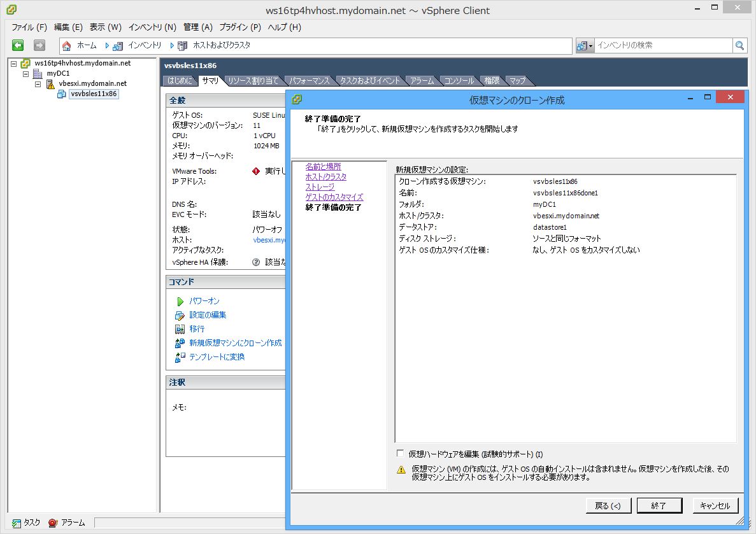Select the vCenter server icon in tree
This screenshot has height=534, width=756.
coord(25,63)
